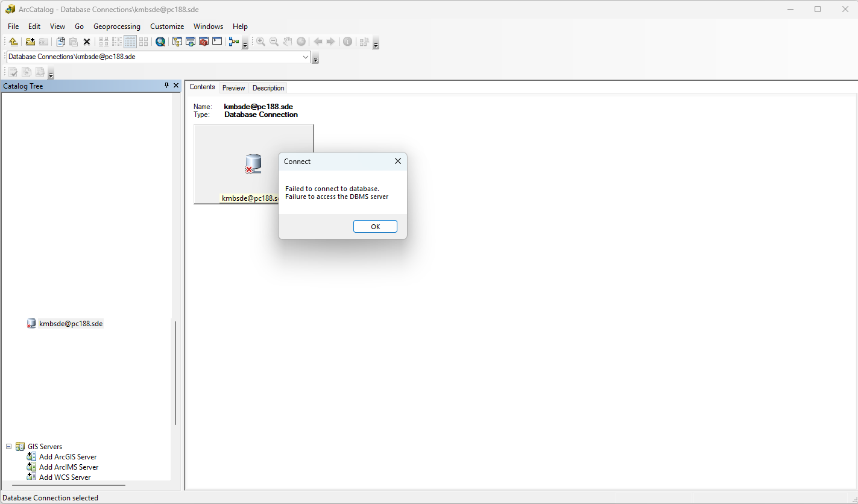Click OK in the Connect dialog
The width and height of the screenshot is (858, 504).
pos(375,227)
